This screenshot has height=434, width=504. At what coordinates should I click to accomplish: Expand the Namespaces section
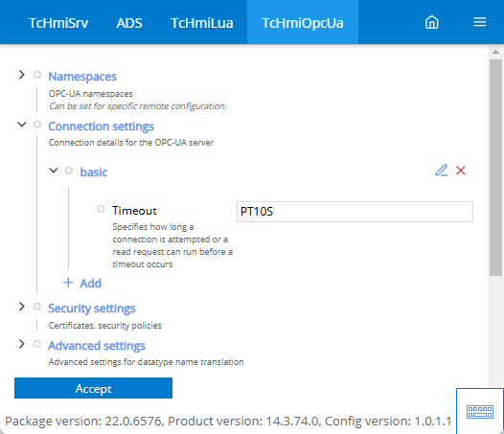coord(21,75)
